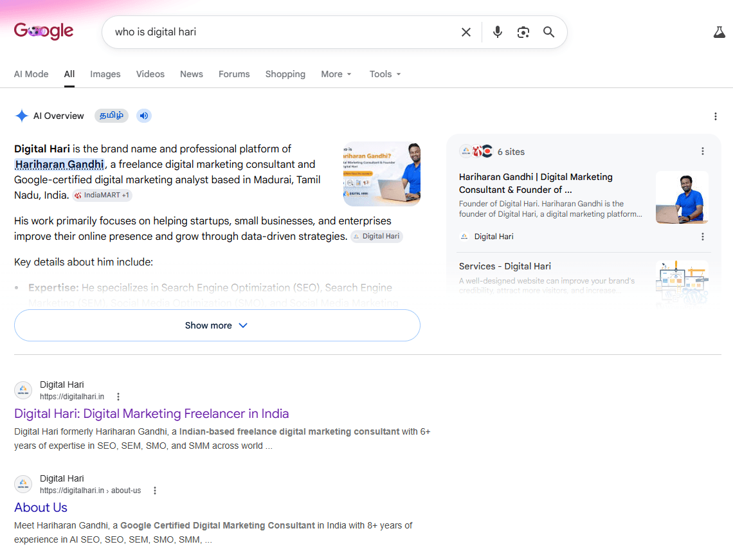The image size is (733, 560).
Task: Click the AI Overview sparkle icon
Action: (x=21, y=116)
